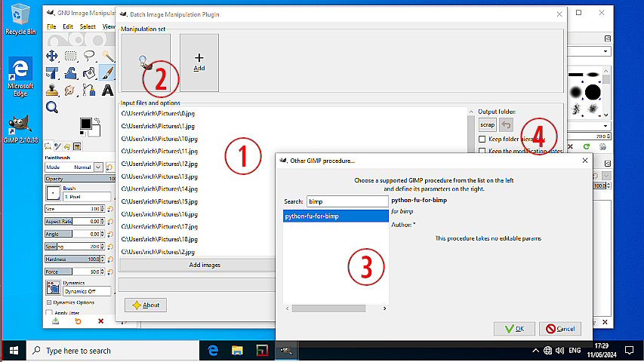Save tool preset icon at panel bottom
Image resolution: width=644 pixels, height=362 pixels.
(55, 321)
